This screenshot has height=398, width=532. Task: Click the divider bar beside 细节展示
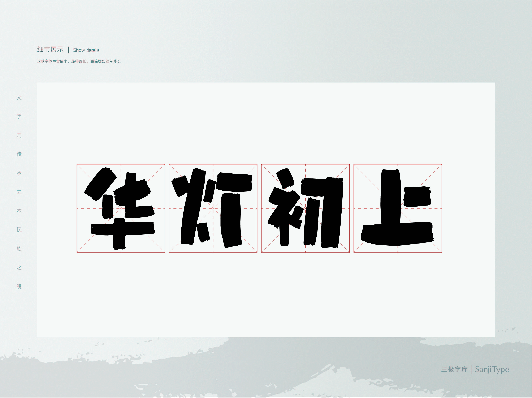(69, 50)
